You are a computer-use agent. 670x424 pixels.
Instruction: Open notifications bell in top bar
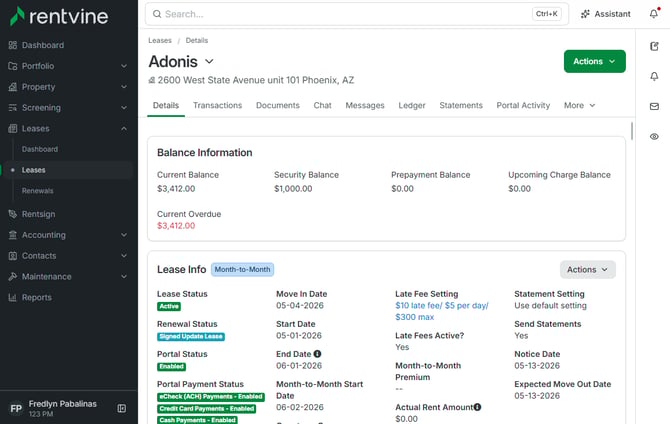click(654, 14)
